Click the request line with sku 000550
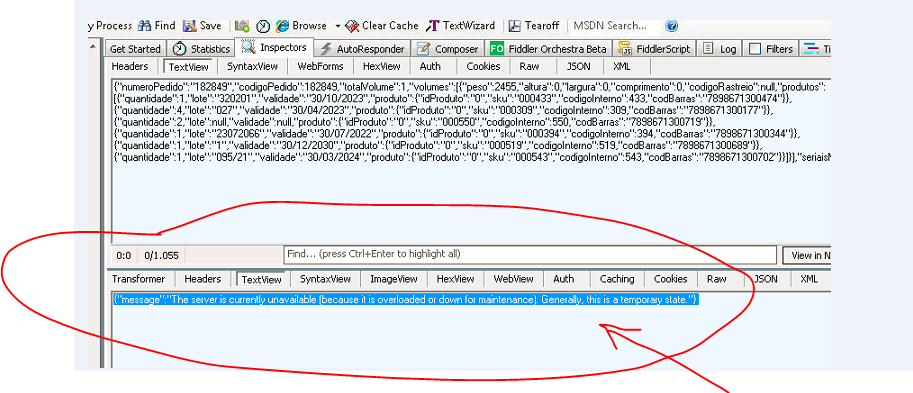Image resolution: width=913 pixels, height=393 pixels. tap(416, 121)
